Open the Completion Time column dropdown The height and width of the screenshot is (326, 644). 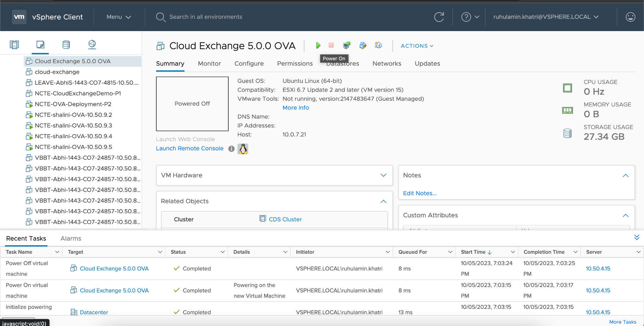tap(575, 252)
